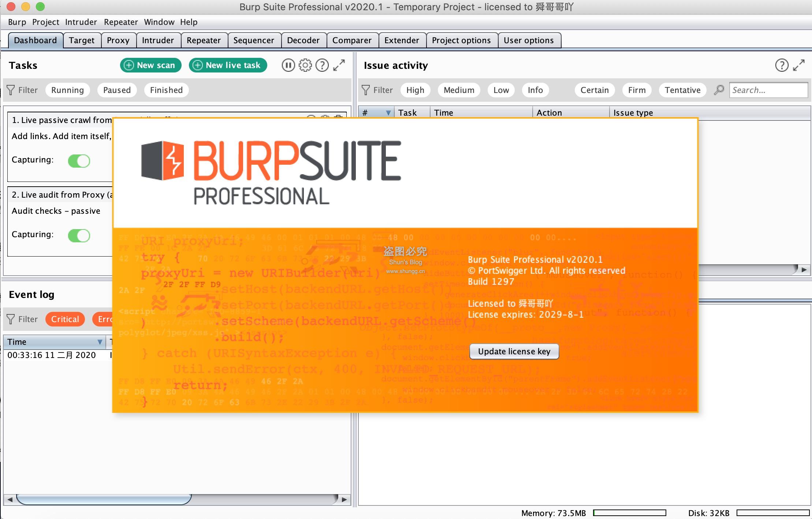Open help icon in Tasks panel
This screenshot has width=812, height=519.
tap(322, 66)
